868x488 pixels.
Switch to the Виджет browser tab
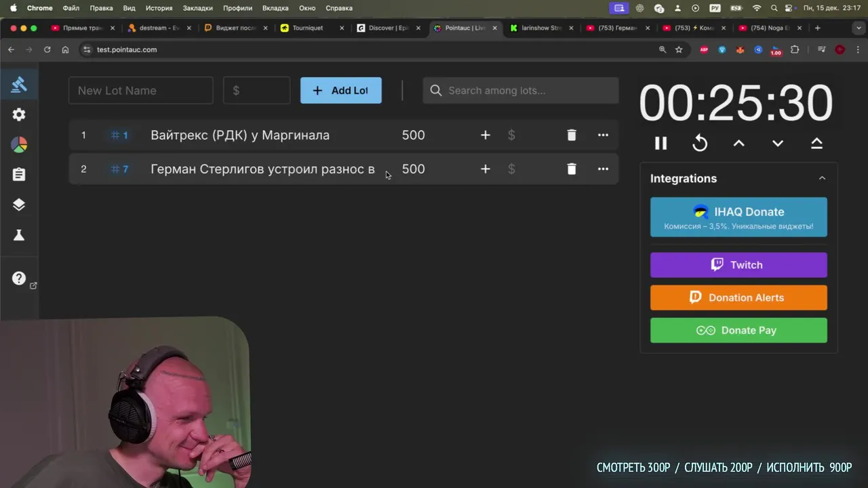236,28
